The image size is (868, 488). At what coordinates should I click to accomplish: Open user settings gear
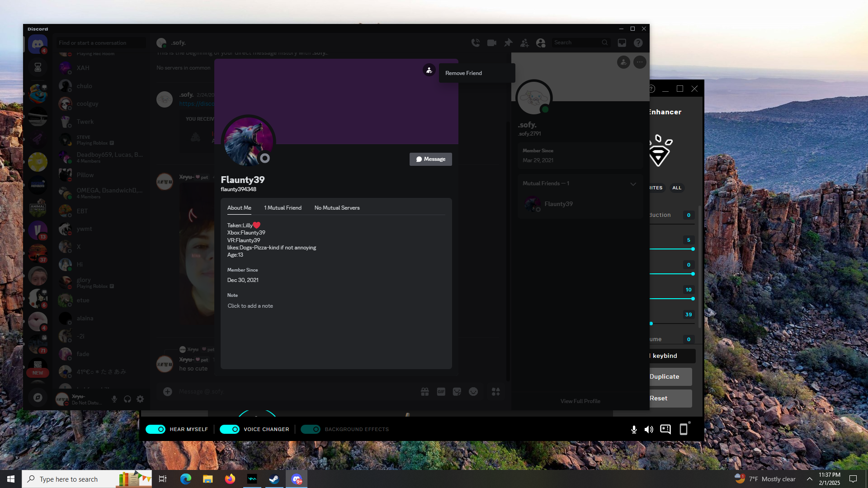click(x=140, y=399)
